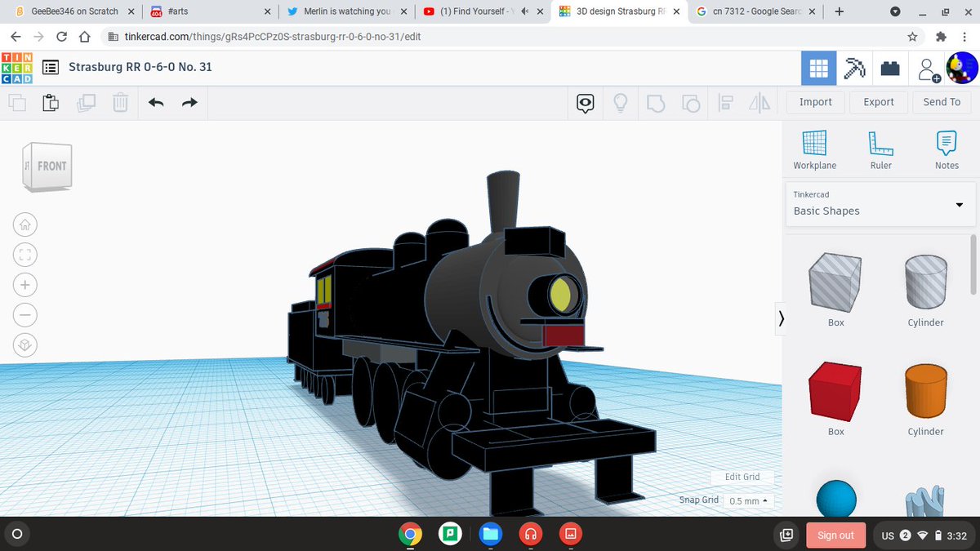Export design with the Minecraft pickaxe icon
The height and width of the screenshot is (551, 980).
tap(854, 68)
